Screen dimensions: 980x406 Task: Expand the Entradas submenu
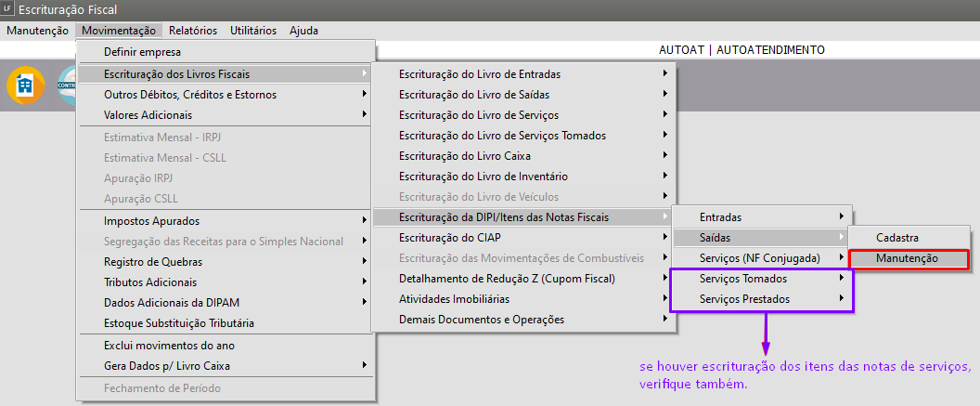pyautogui.click(x=720, y=217)
